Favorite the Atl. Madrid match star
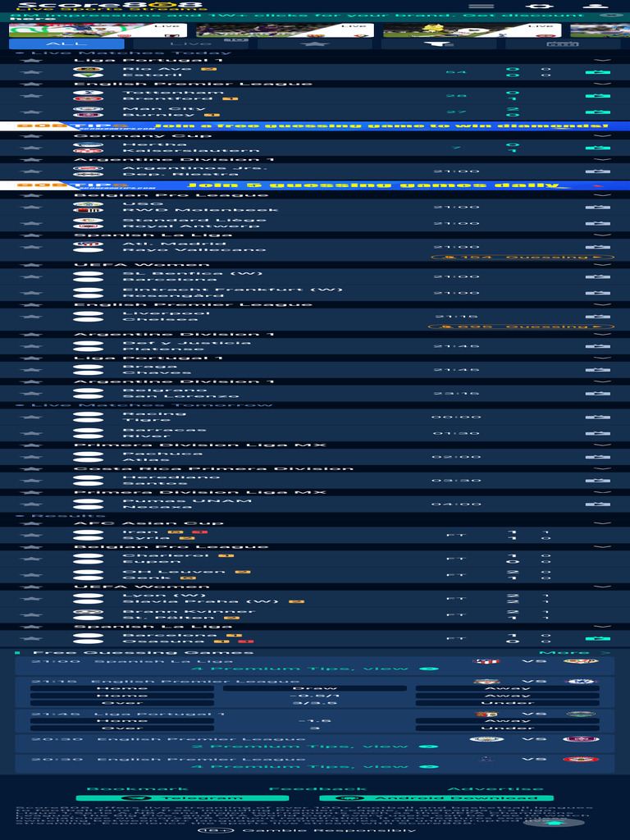630x840 pixels. click(33, 247)
